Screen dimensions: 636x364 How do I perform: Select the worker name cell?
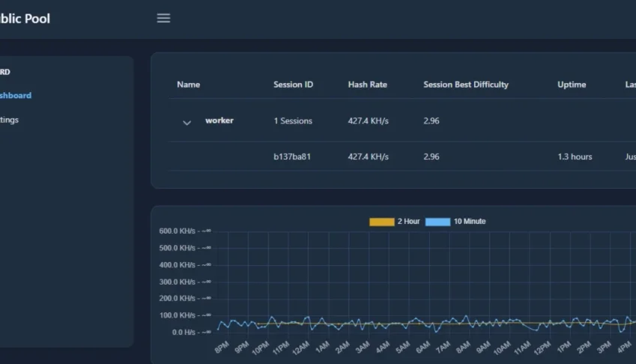(x=219, y=121)
